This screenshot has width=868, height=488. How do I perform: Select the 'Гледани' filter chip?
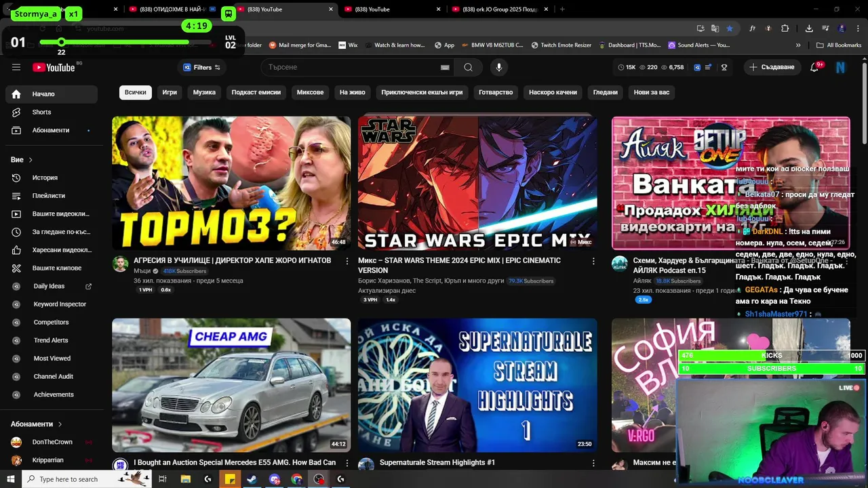[x=606, y=92]
